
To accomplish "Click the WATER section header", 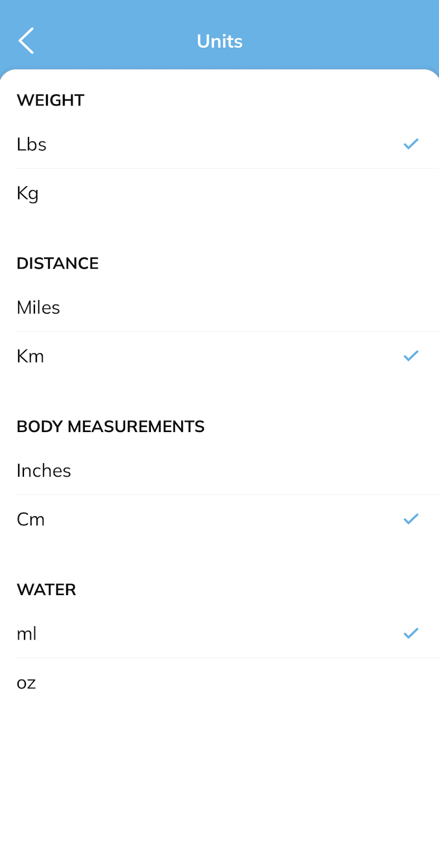I will point(46,589).
